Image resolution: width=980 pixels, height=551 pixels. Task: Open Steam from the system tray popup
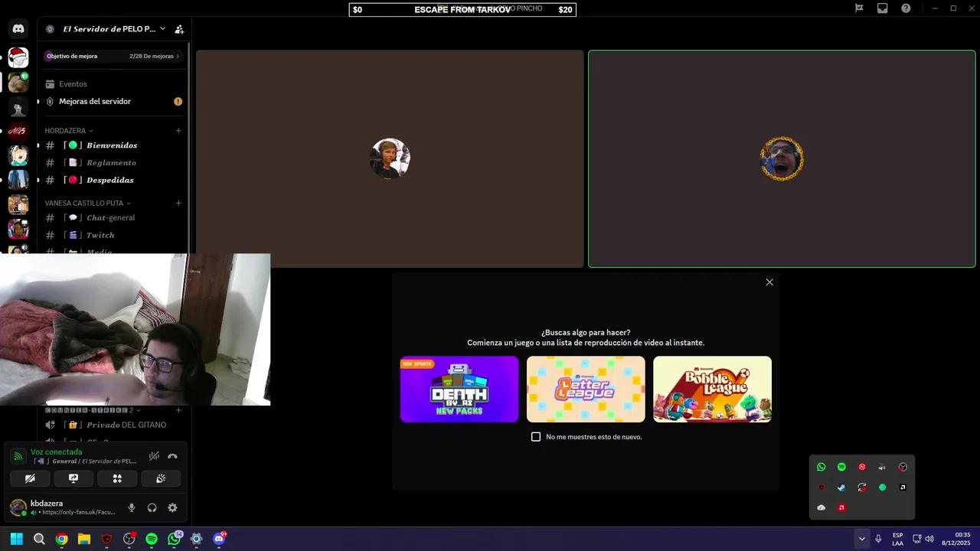point(841,487)
